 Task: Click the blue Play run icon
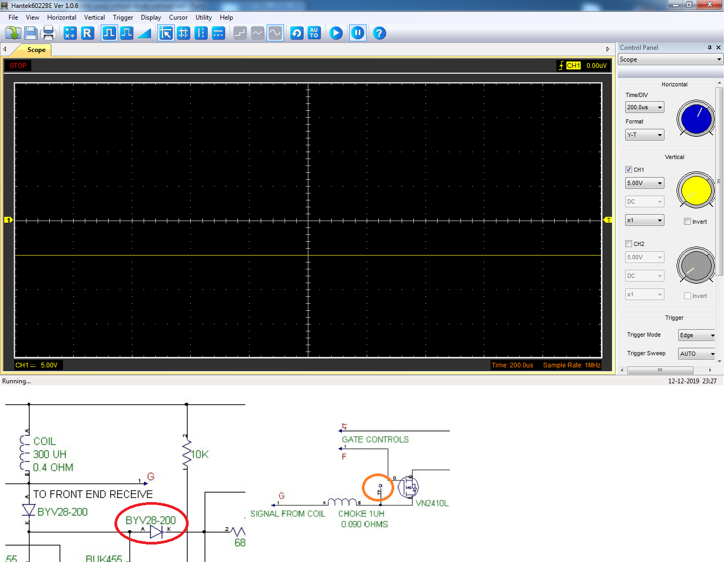(336, 33)
